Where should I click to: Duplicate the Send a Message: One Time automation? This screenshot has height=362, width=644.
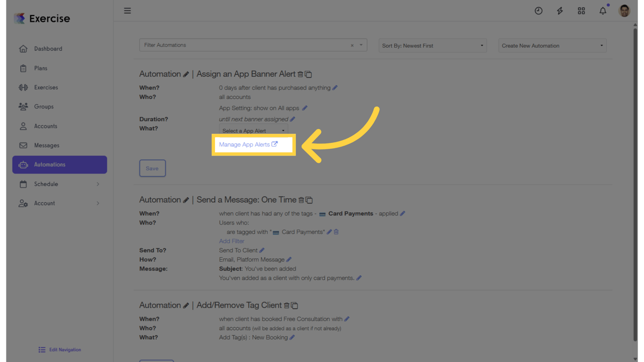tap(309, 200)
